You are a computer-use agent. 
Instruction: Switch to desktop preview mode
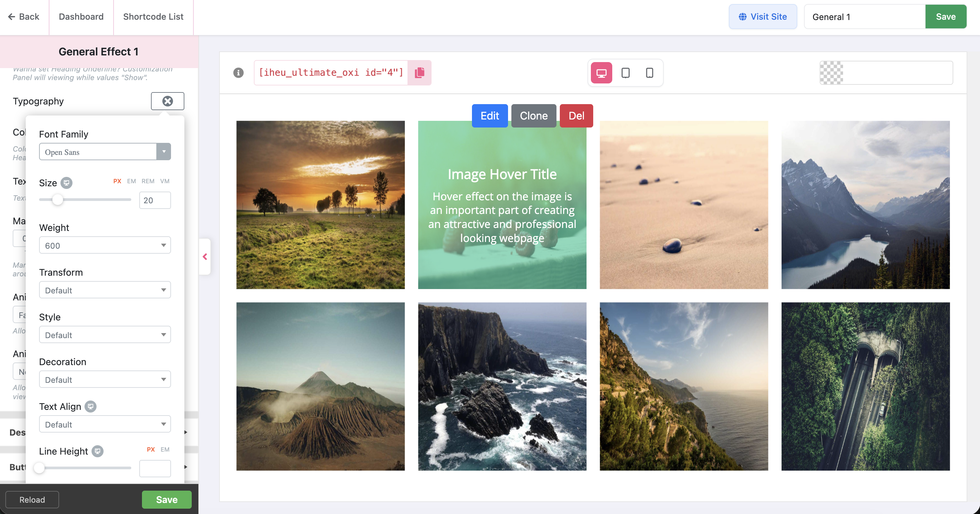pyautogui.click(x=601, y=73)
